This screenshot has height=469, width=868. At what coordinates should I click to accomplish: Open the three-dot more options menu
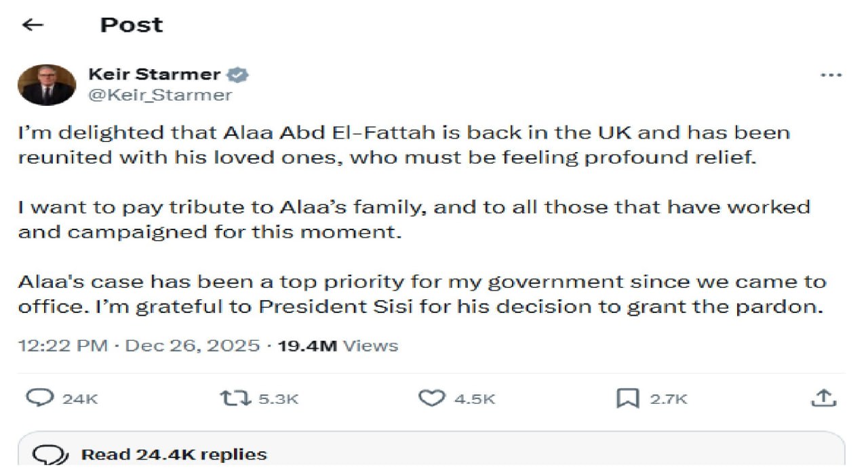point(831,75)
